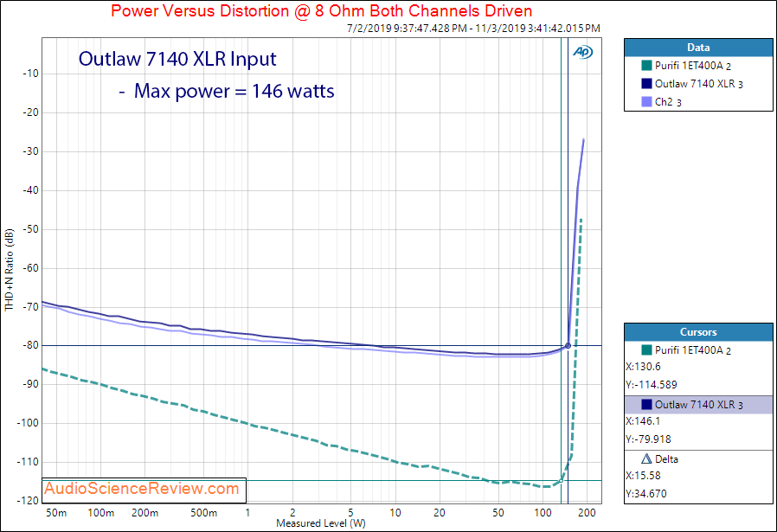
Task: Click the Outlaw cursor X:146.1 value
Action: coord(643,421)
